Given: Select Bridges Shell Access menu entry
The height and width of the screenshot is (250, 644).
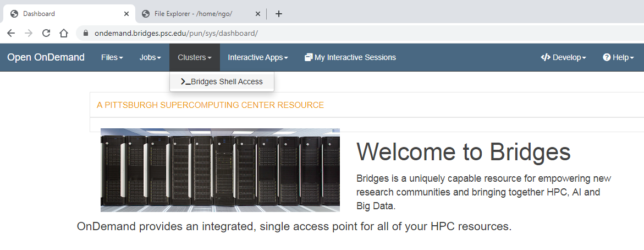Looking at the screenshot, I should 222,81.
